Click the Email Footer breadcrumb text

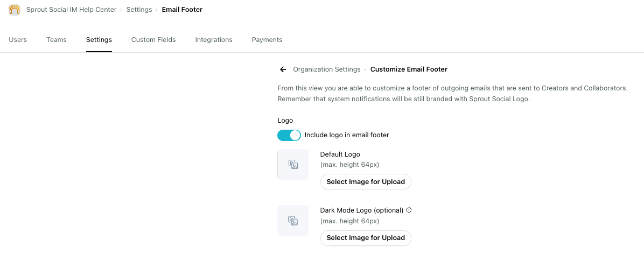pos(182,10)
